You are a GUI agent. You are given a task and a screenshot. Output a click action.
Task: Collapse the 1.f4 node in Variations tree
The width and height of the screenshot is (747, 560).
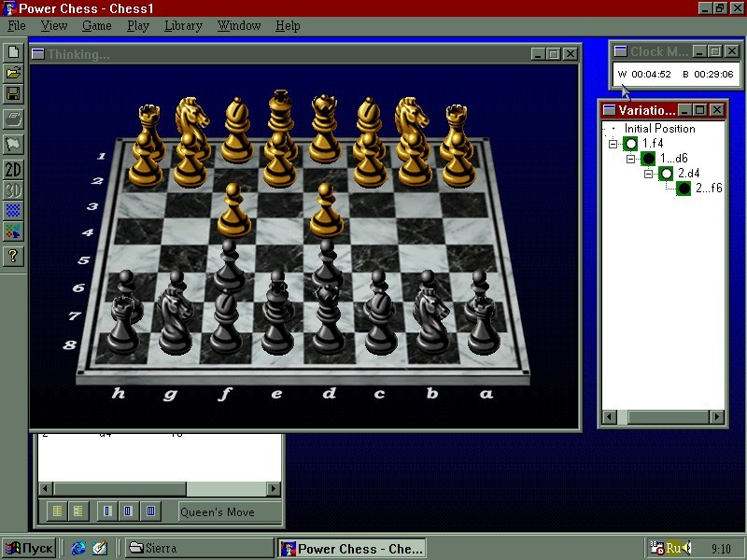613,144
